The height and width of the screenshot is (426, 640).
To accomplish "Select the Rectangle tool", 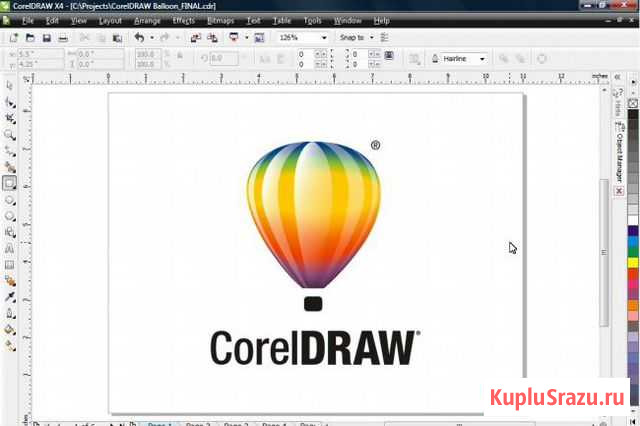I will [x=10, y=184].
